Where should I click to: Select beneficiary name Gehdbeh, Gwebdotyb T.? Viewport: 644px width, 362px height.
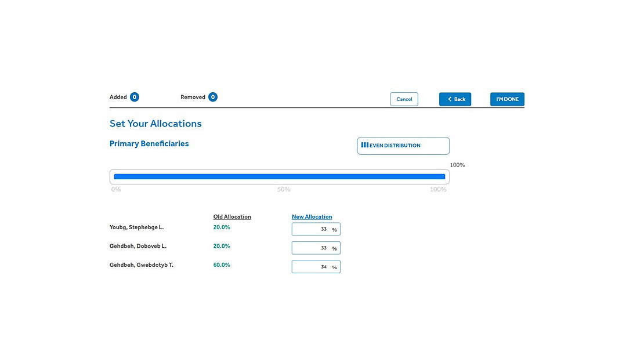142,265
